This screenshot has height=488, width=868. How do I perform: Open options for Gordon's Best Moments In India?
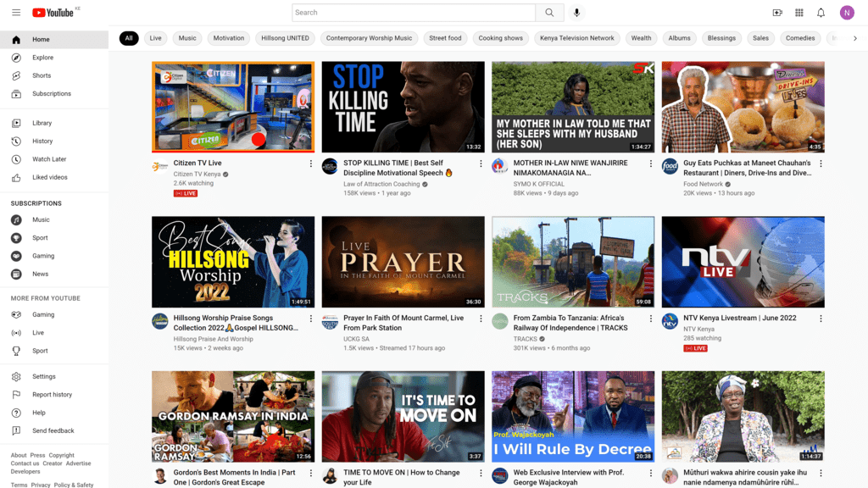310,473
